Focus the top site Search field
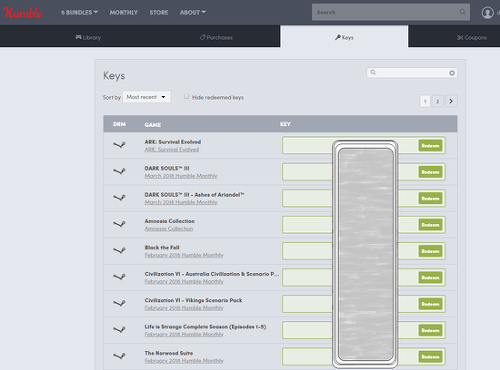 coord(391,12)
